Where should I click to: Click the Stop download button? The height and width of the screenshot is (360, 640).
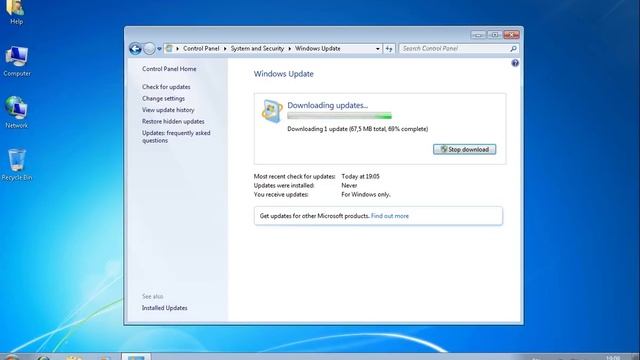click(464, 149)
